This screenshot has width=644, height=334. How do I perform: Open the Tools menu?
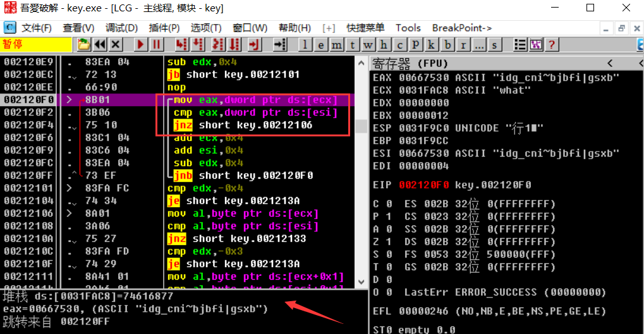(x=408, y=28)
